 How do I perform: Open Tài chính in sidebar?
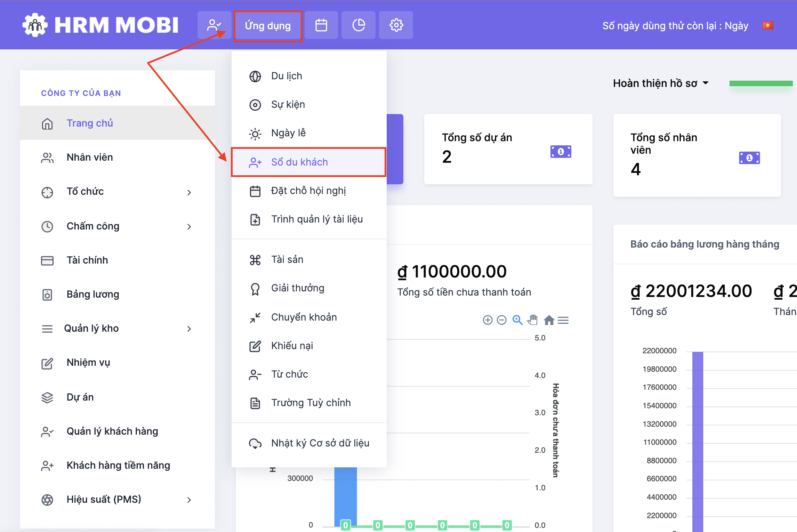click(118, 260)
